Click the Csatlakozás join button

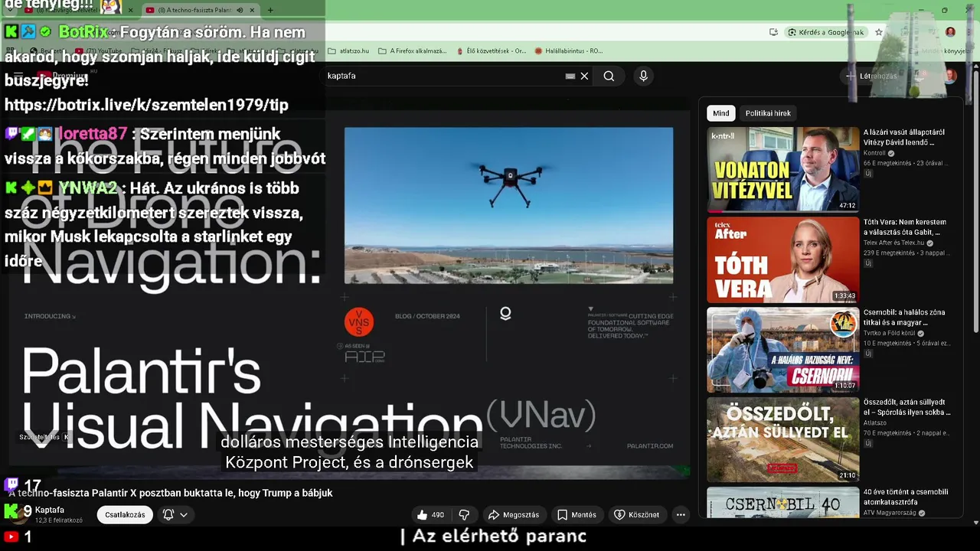(x=125, y=515)
